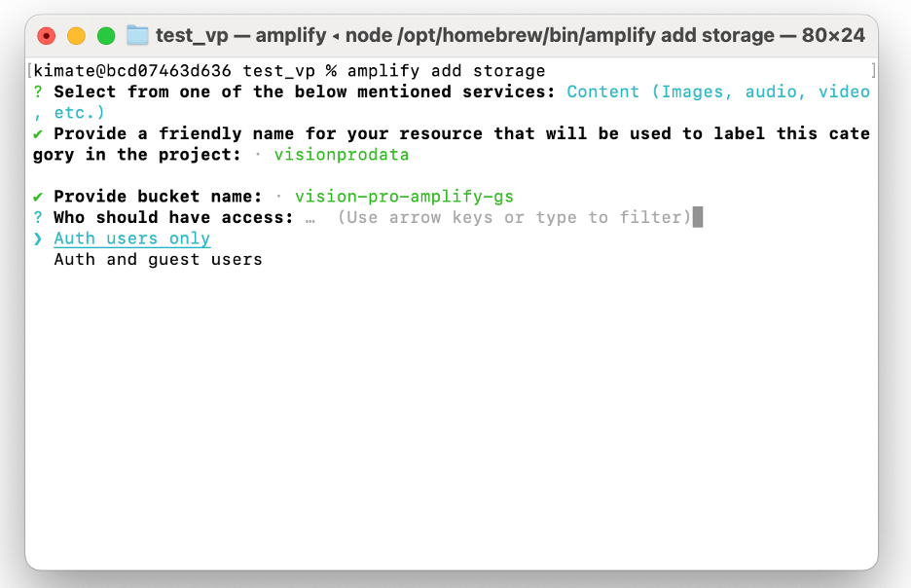Viewport: 911px width, 588px height.
Task: Click the blue question mark before access prompt
Action: coord(38,218)
